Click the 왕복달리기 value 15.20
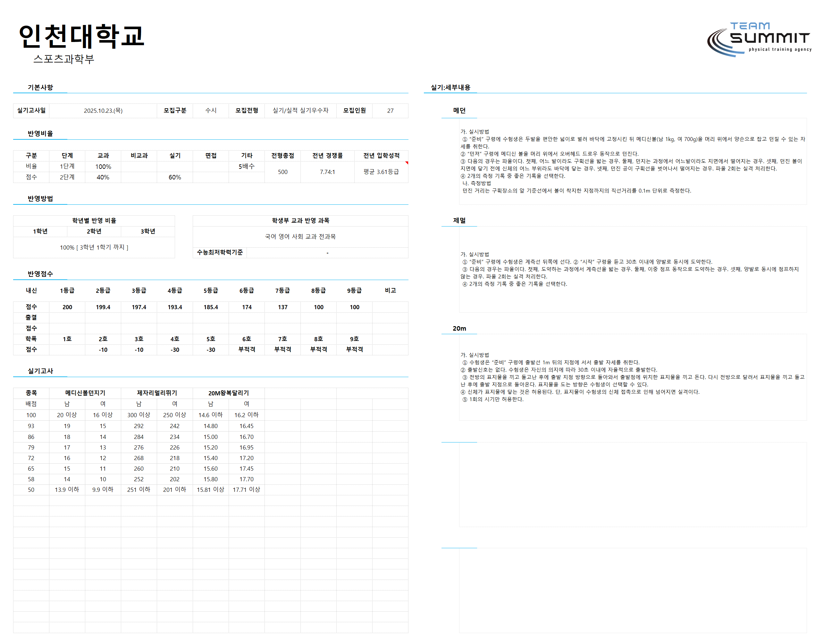This screenshot has height=644, width=824. pyautogui.click(x=211, y=448)
